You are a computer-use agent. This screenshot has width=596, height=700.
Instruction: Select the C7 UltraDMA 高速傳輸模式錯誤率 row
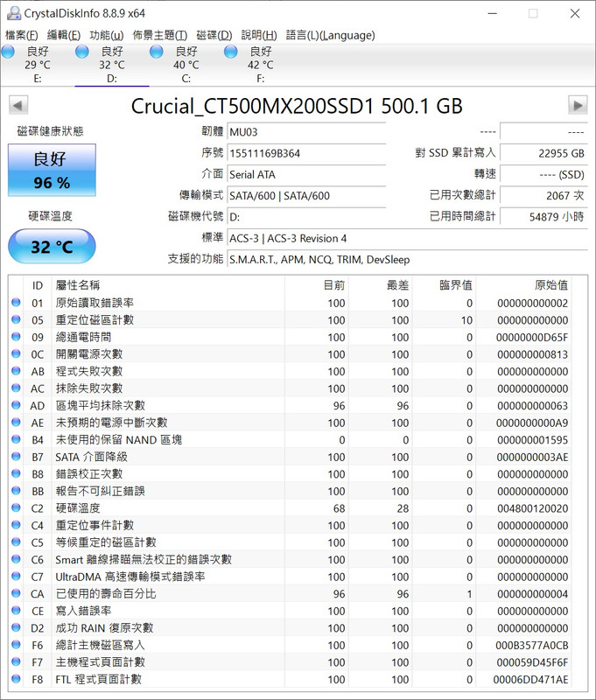291,577
